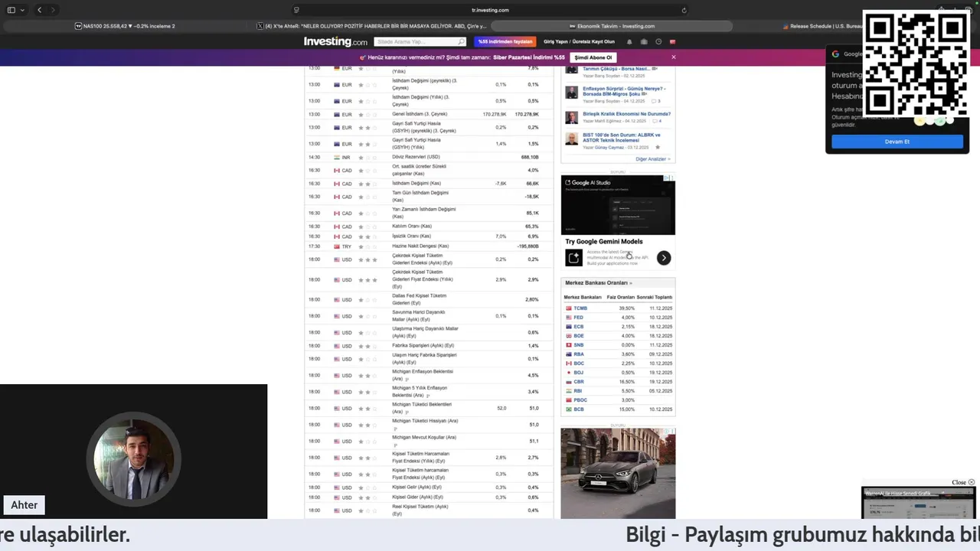
Task: Click the %55 İndirimden faydalan button
Action: [505, 41]
